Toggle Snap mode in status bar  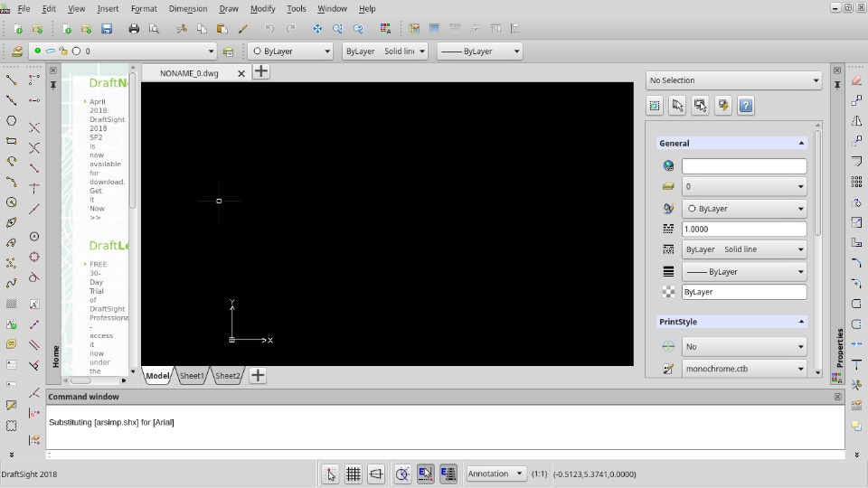(x=330, y=474)
